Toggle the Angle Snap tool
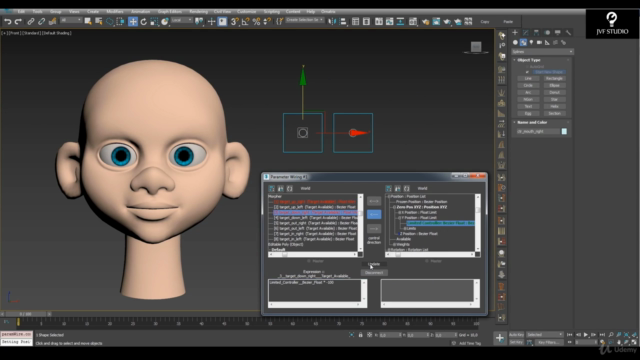Image resolution: width=640 pixels, height=360 pixels. pyautogui.click(x=245, y=21)
